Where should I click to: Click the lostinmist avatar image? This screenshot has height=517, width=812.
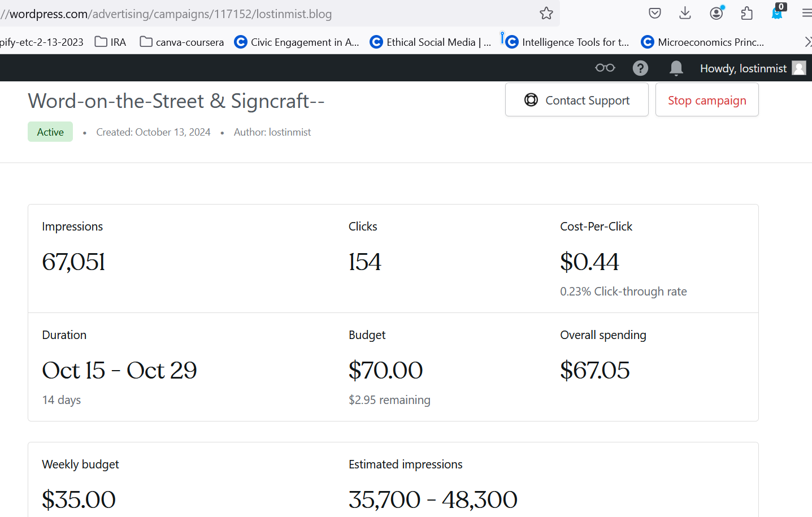point(798,68)
